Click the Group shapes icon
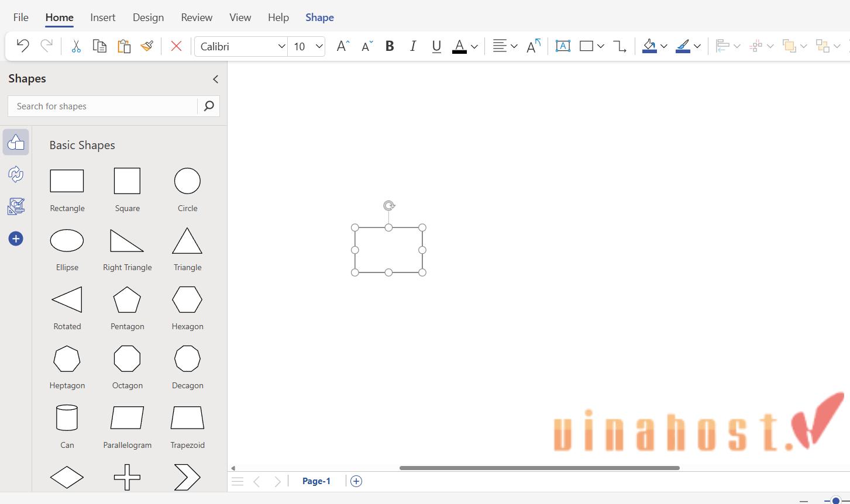This screenshot has height=504, width=850. pyautogui.click(x=823, y=46)
